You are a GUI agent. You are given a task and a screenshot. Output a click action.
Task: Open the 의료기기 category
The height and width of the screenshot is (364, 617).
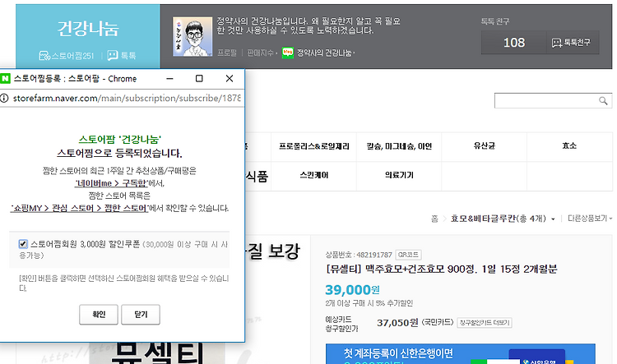[x=399, y=175]
